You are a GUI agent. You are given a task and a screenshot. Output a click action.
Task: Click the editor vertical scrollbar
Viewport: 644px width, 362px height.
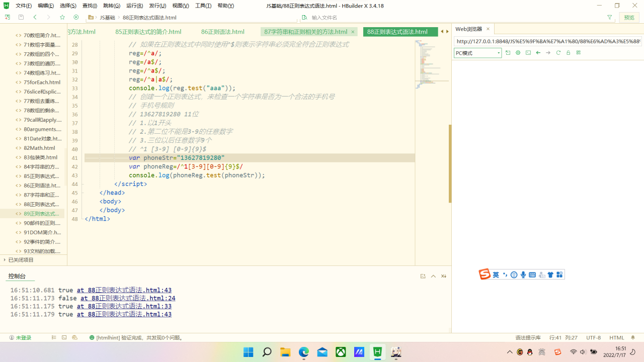click(x=450, y=163)
